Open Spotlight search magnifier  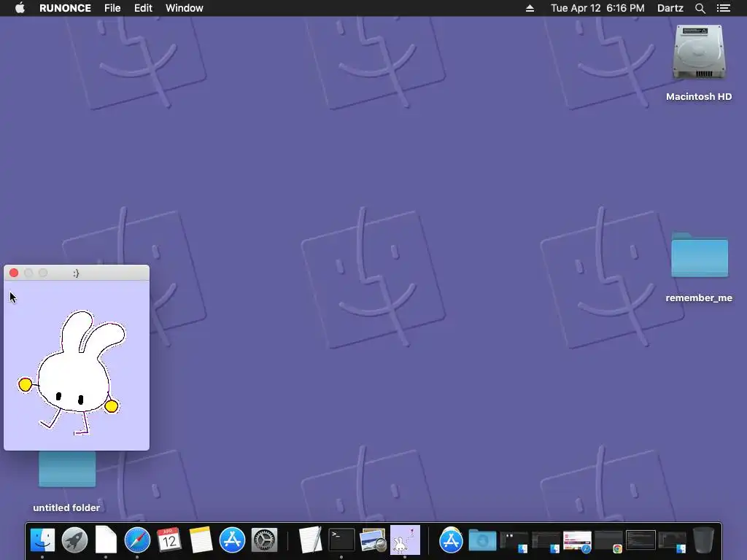pos(700,8)
